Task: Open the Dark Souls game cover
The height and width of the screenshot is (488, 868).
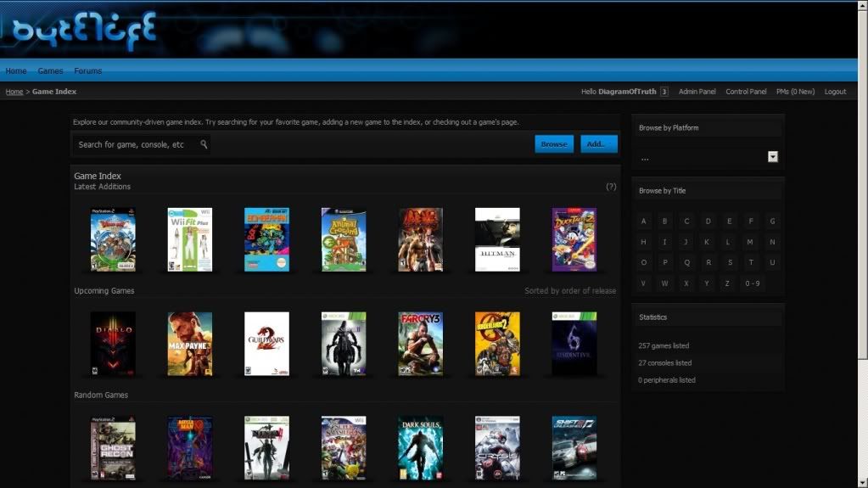Action: click(x=421, y=448)
